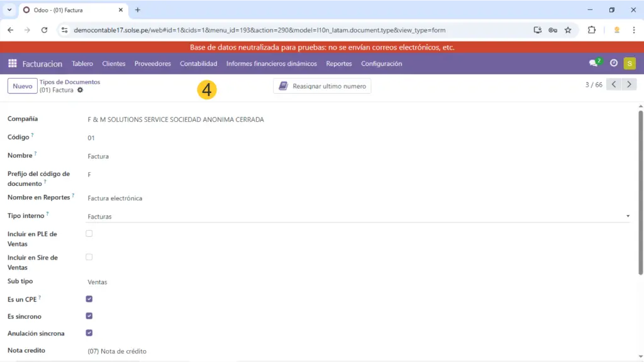Open the discuss messages icon

(x=593, y=63)
